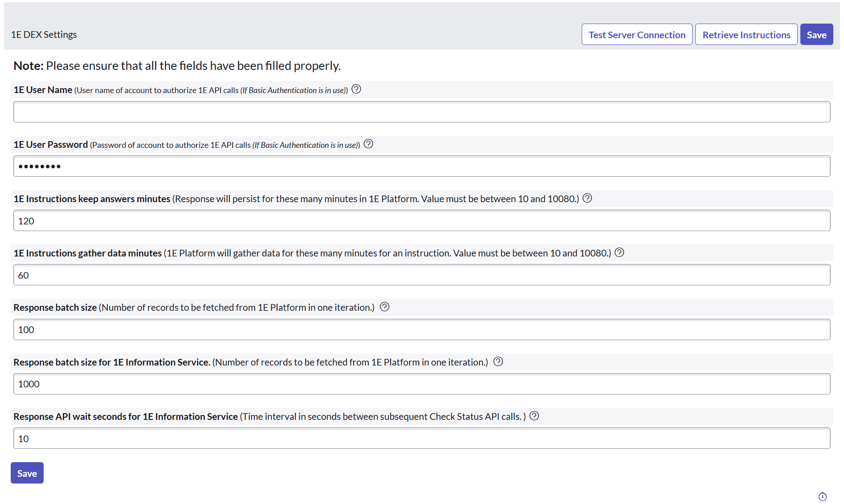
Task: Click into the 1E User Password field
Action: click(x=421, y=167)
